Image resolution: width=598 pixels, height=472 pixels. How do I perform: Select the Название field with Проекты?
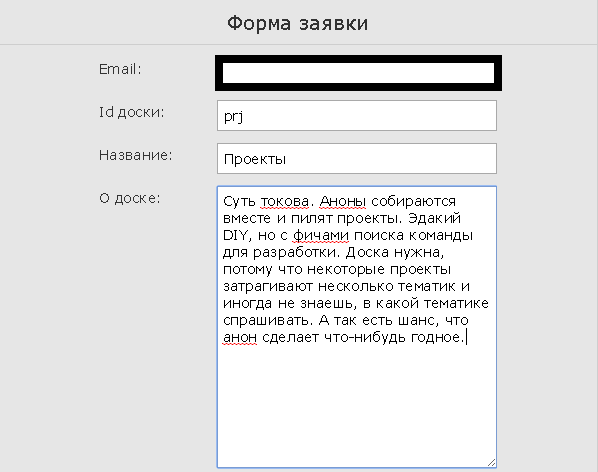pos(357,159)
